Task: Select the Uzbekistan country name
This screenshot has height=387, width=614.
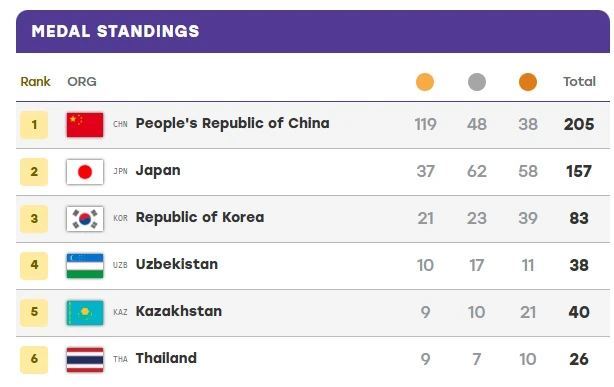Action: (177, 264)
